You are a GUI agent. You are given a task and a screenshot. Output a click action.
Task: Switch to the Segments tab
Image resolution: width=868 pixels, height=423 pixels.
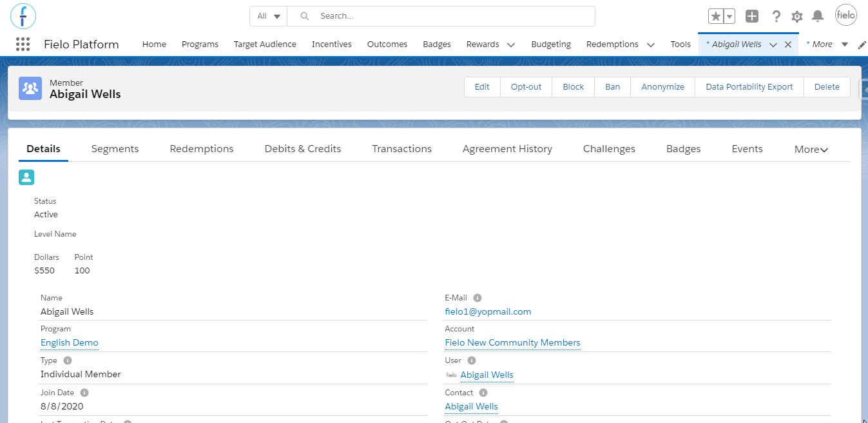pos(115,149)
